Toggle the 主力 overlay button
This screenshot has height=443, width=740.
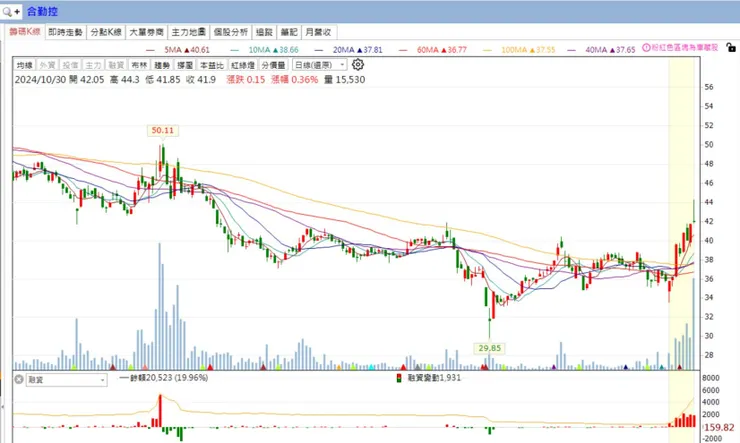(93, 65)
